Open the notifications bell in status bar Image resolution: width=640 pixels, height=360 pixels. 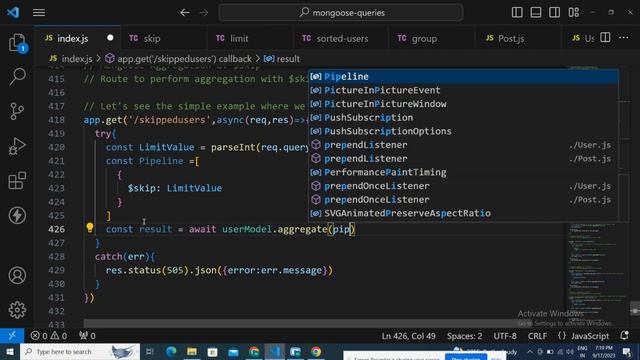point(624,336)
